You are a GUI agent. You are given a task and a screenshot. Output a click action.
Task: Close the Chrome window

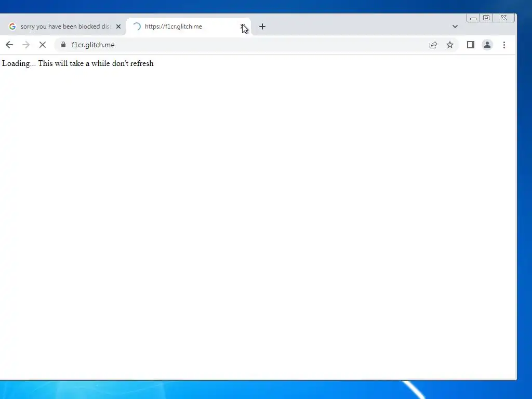[x=504, y=18]
